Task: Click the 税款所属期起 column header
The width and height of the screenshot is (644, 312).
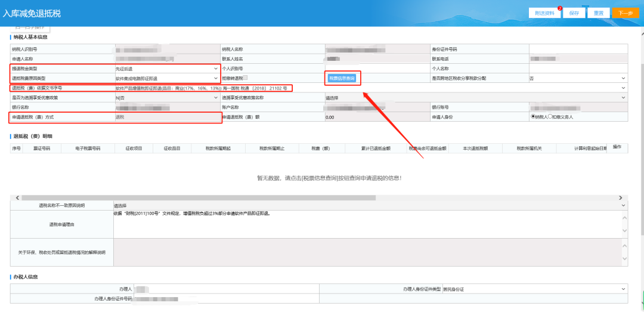Action: [218, 148]
